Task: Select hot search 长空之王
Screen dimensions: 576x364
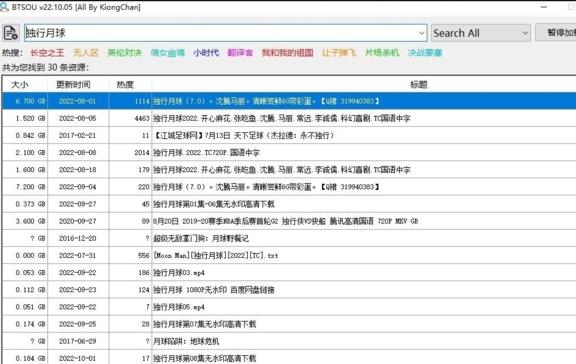Action: pos(47,53)
